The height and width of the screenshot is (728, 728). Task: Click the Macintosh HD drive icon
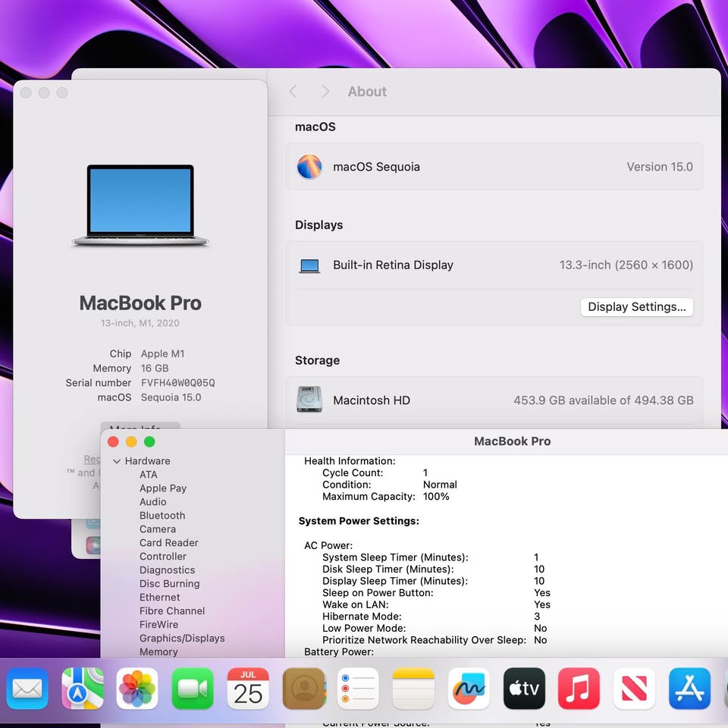click(x=309, y=400)
